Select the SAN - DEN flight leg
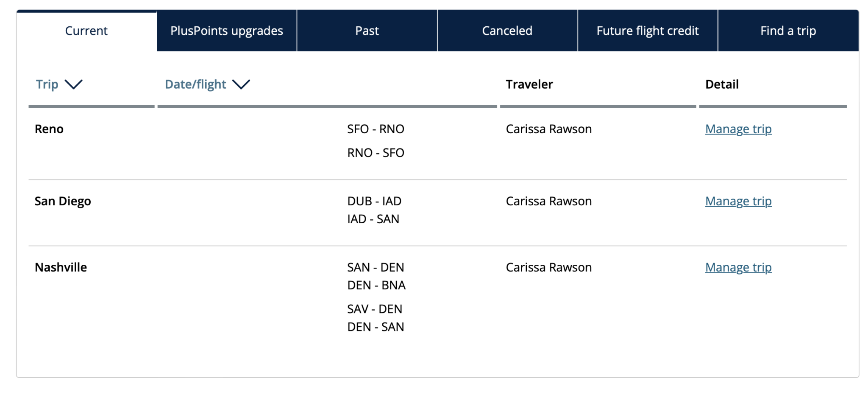 [x=375, y=267]
